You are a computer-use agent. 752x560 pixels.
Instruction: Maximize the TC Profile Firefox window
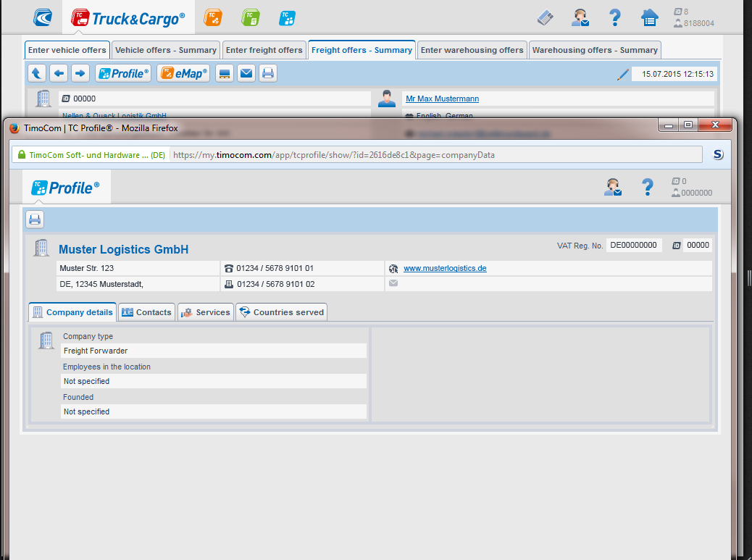[688, 125]
